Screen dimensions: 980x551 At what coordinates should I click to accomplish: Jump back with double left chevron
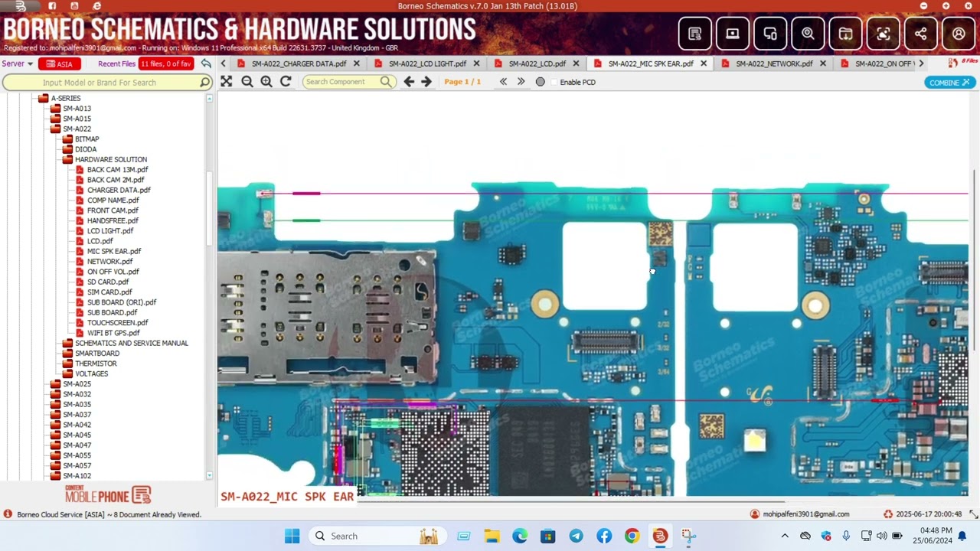click(x=503, y=82)
